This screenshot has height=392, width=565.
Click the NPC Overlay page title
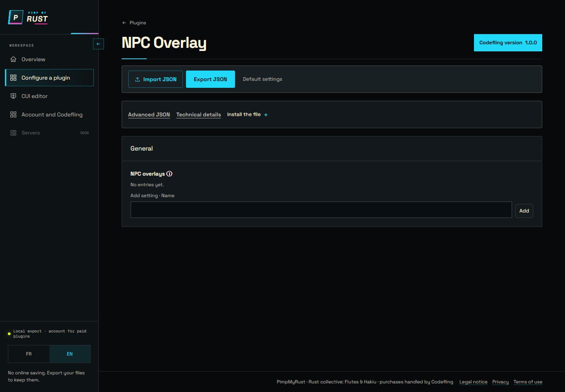pos(164,43)
